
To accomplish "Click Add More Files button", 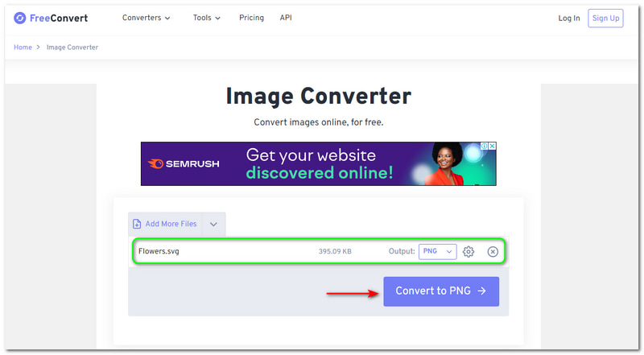I will (x=165, y=224).
